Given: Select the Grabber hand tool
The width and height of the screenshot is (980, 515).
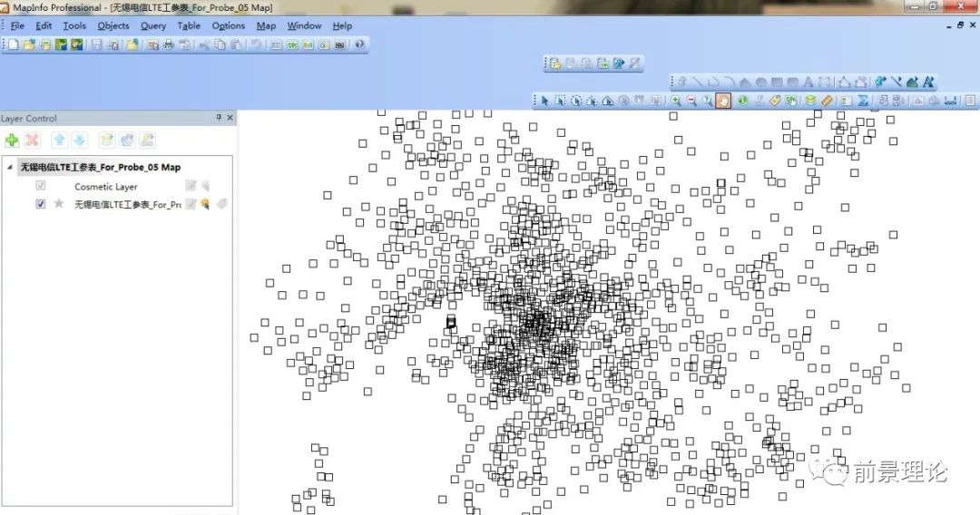Looking at the screenshot, I should [723, 101].
